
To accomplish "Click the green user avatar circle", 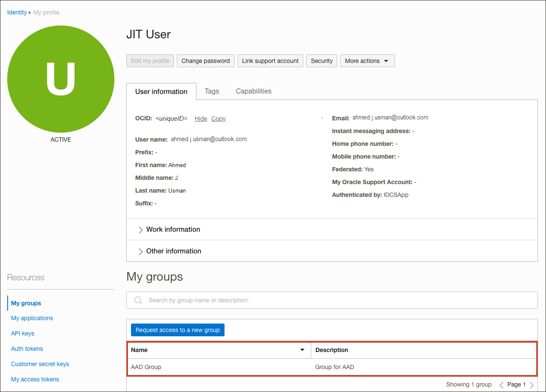I will [61, 79].
